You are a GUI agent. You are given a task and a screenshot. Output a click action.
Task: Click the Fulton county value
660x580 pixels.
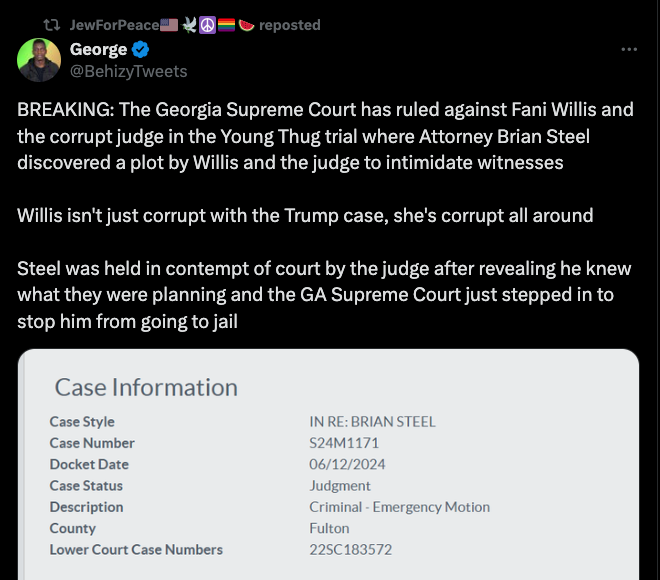pos(329,528)
